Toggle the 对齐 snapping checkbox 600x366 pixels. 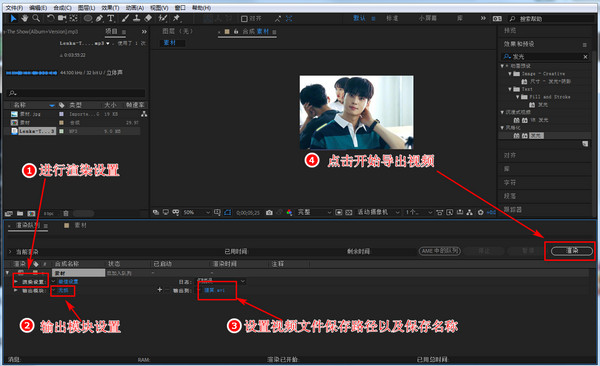click(244, 19)
